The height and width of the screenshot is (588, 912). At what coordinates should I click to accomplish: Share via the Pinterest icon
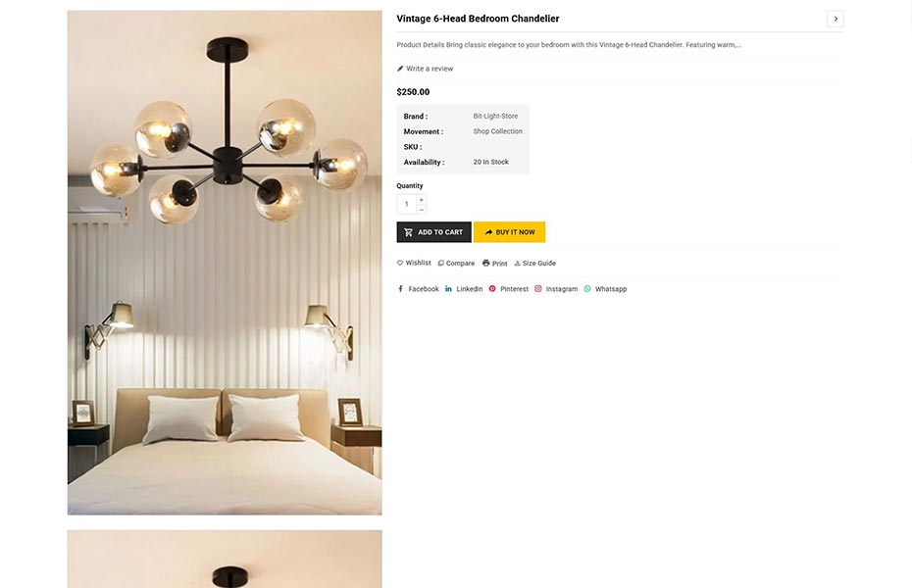point(492,289)
